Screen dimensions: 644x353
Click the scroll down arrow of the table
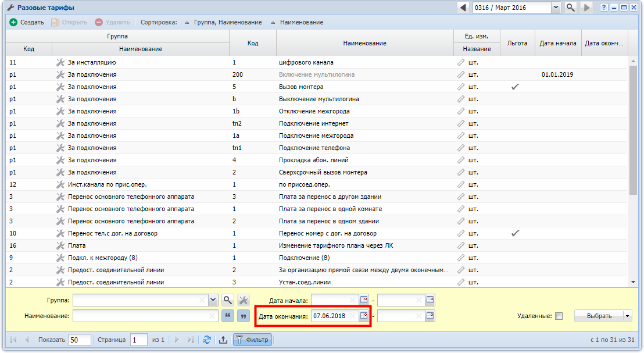click(x=633, y=282)
